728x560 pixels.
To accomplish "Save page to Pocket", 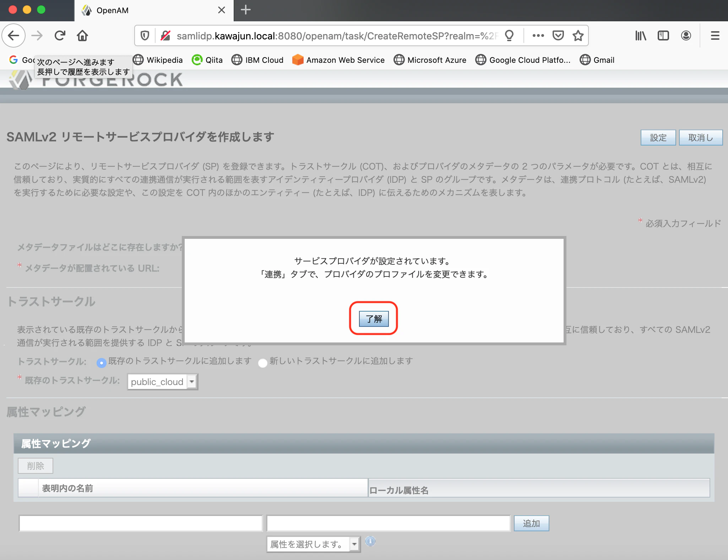I will click(x=558, y=35).
